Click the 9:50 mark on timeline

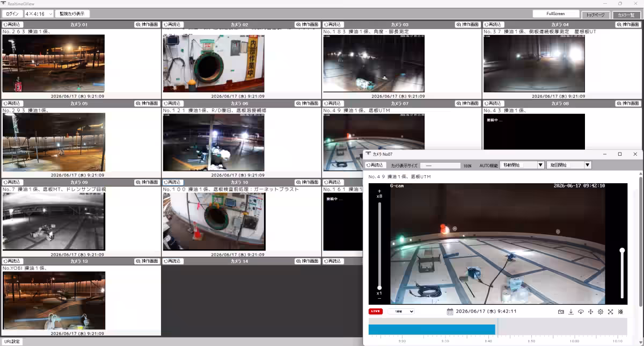tap(531, 341)
